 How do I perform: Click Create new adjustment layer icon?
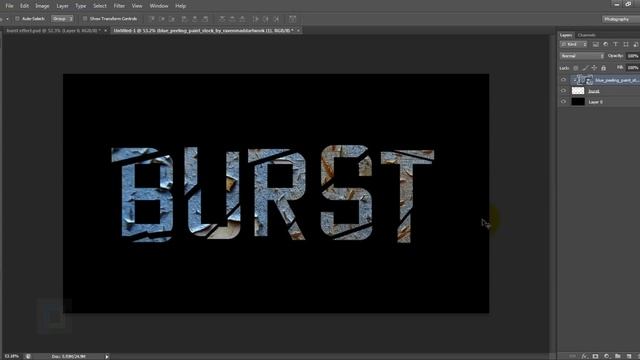pos(607,356)
